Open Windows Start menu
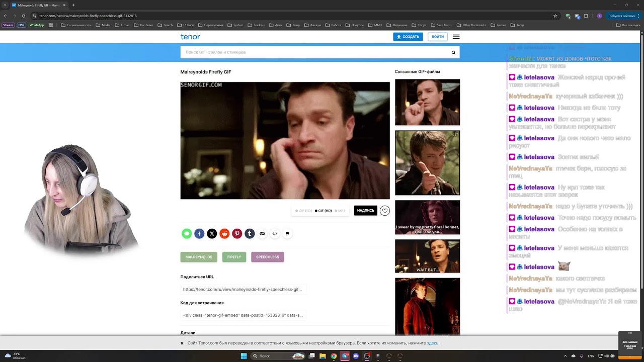Viewport: 644px width, 362px height. [x=244, y=356]
